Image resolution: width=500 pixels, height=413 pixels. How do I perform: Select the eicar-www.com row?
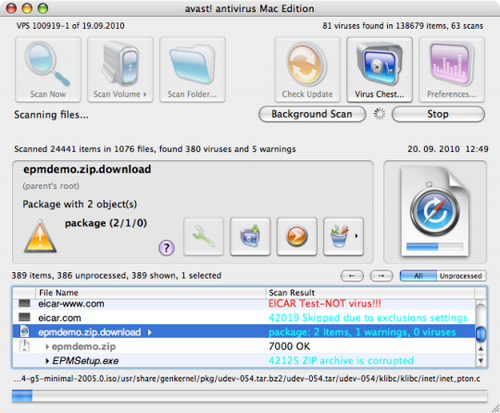pyautogui.click(x=244, y=304)
